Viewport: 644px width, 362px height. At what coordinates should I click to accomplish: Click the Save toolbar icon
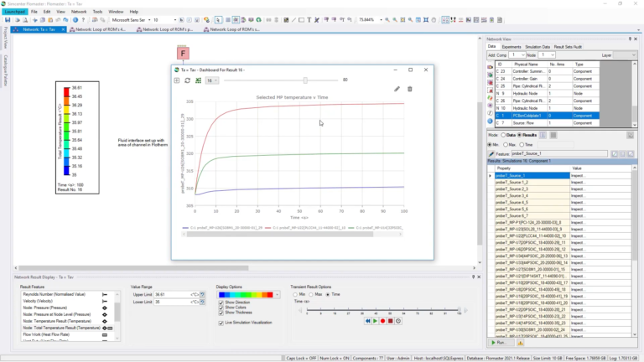tap(8, 20)
